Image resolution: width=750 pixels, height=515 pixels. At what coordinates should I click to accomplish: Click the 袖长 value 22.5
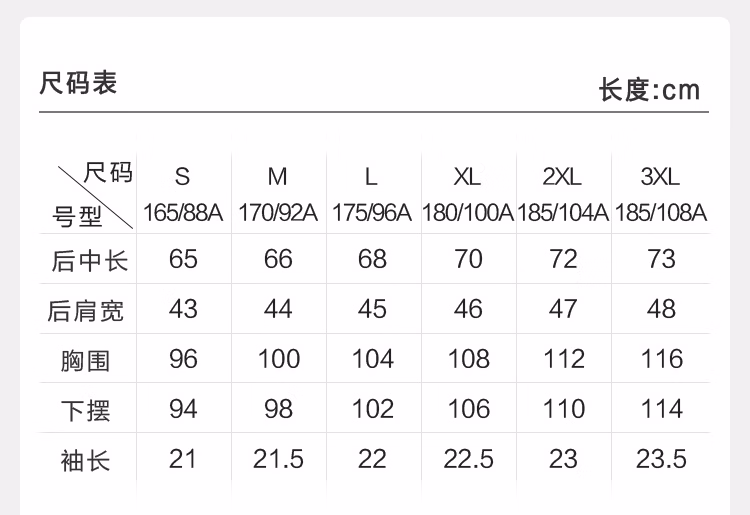(x=468, y=459)
